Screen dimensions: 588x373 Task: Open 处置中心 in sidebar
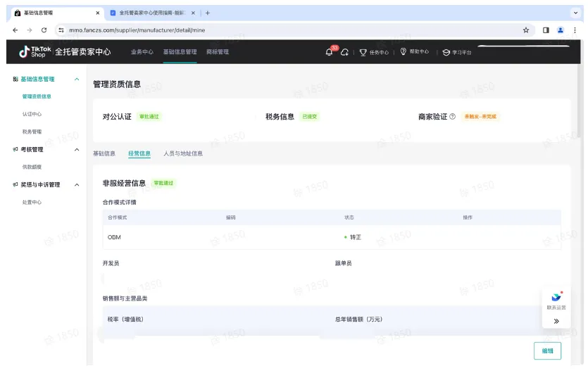[32, 202]
